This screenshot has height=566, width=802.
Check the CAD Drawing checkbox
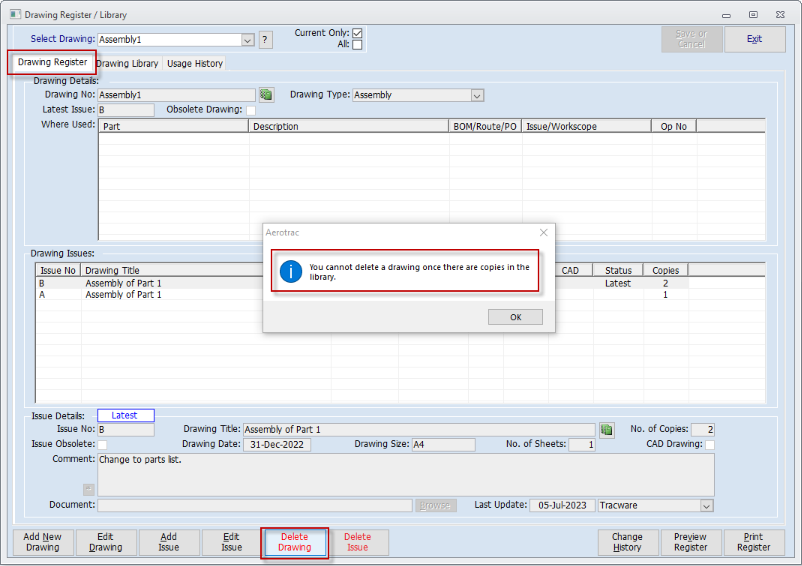[710, 445]
